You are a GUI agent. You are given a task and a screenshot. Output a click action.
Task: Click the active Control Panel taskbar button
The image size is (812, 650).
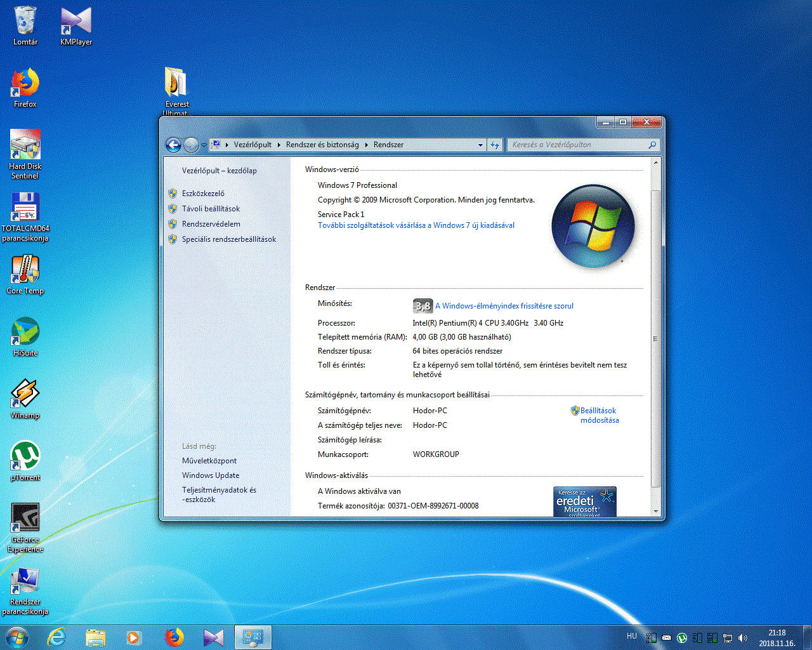coord(253,637)
